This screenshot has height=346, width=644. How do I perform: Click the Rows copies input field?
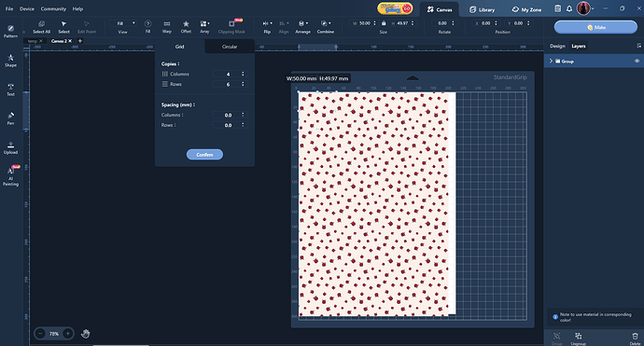click(230, 84)
